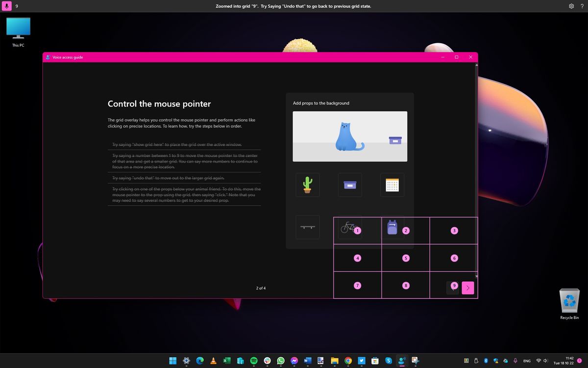Image resolution: width=588 pixels, height=368 pixels.
Task: Open voice access settings gear
Action: (571, 6)
